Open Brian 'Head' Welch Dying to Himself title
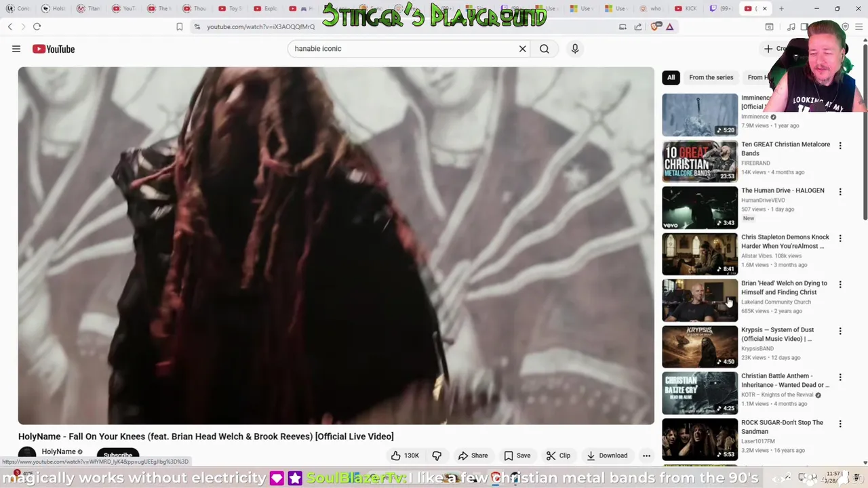The height and width of the screenshot is (488, 868). (x=784, y=287)
